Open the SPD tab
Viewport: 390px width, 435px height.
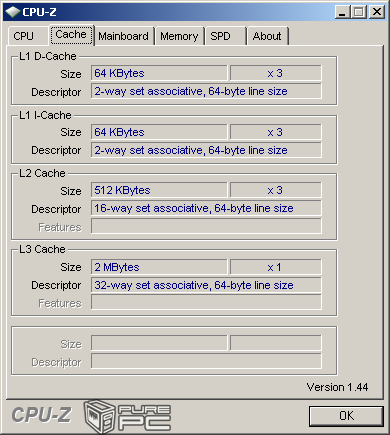225,36
